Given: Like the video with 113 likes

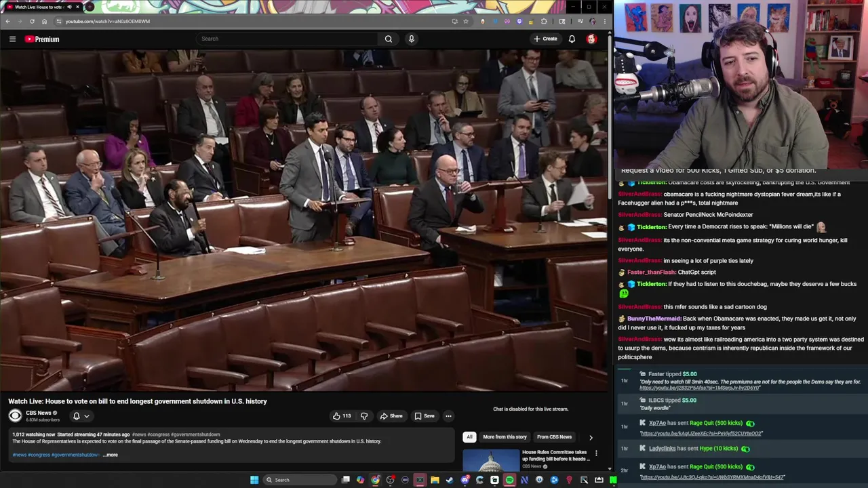Looking at the screenshot, I should [x=342, y=416].
